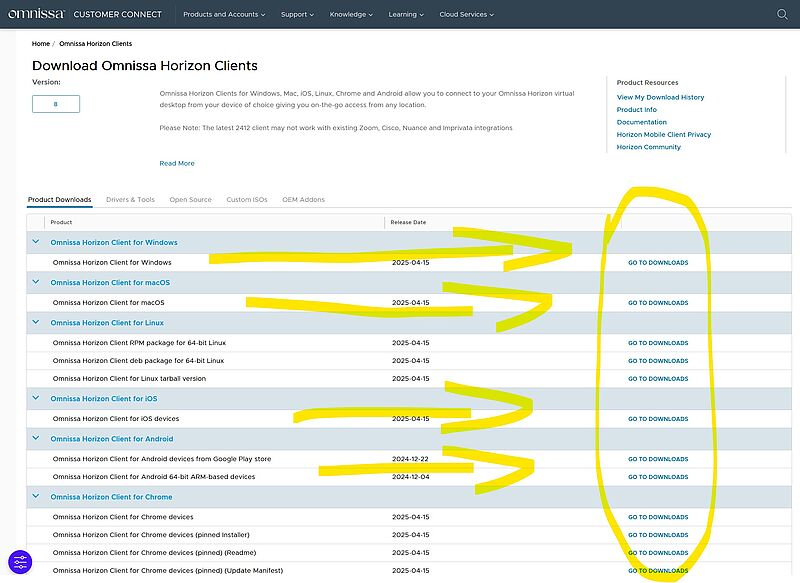Open the Version dropdown
The width and height of the screenshot is (800, 583).
tap(56, 104)
